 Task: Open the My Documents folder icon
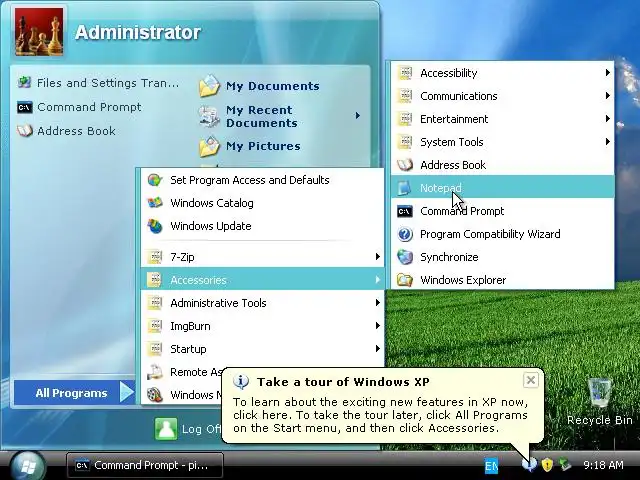(x=209, y=86)
